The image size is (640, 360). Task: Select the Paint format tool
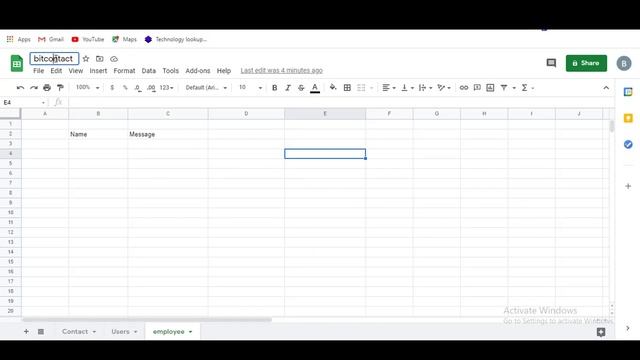60,88
